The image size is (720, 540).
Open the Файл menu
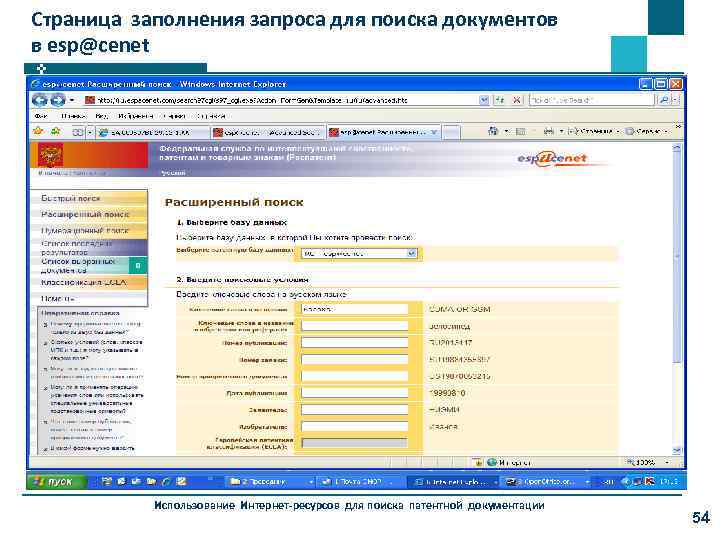[41, 116]
